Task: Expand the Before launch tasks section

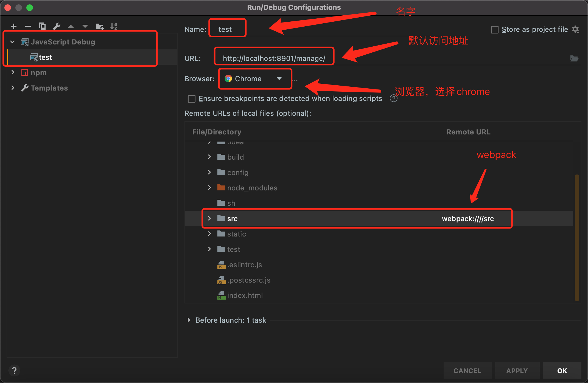Action: click(189, 320)
